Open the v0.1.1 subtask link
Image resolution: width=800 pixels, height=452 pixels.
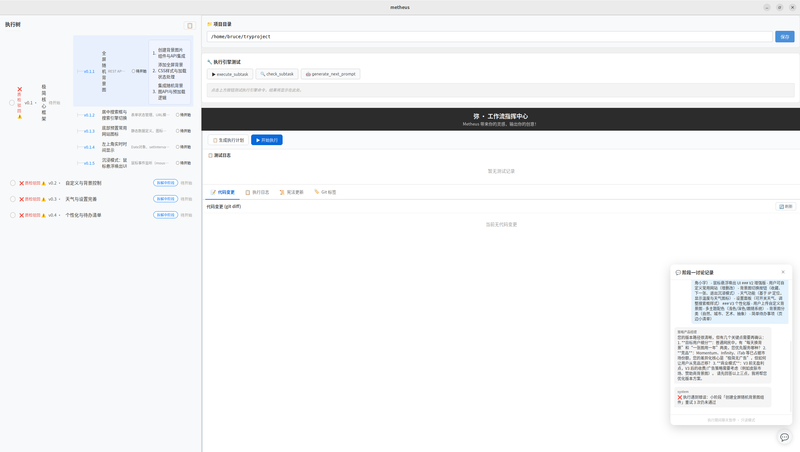[x=89, y=71]
